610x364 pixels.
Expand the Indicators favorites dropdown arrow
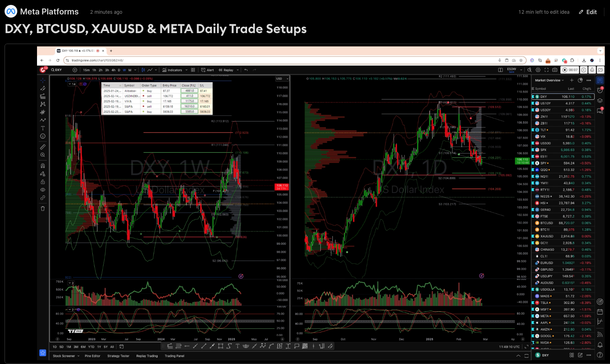(x=186, y=70)
